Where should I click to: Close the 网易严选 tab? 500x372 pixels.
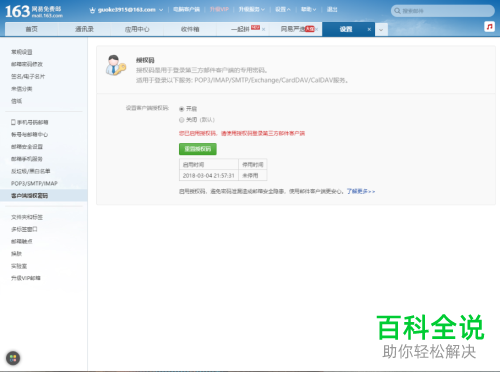pyautogui.click(x=317, y=29)
